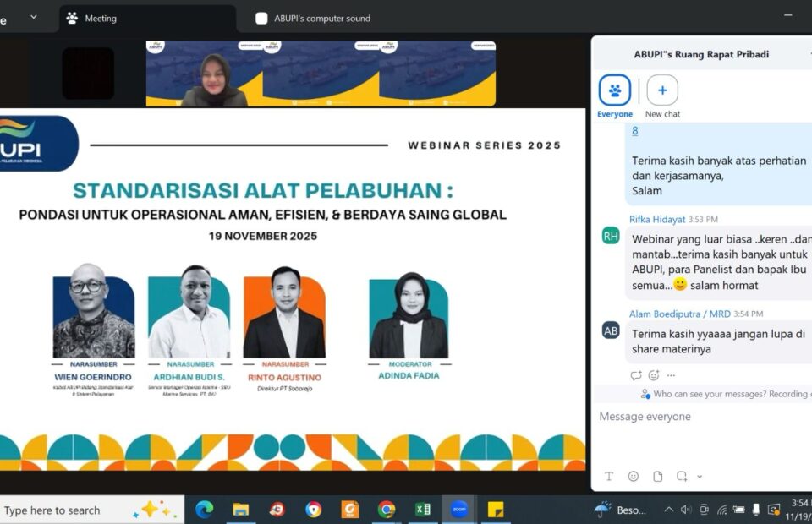Select the moderator's video thumbnail
This screenshot has height=524, width=812.
204,74
